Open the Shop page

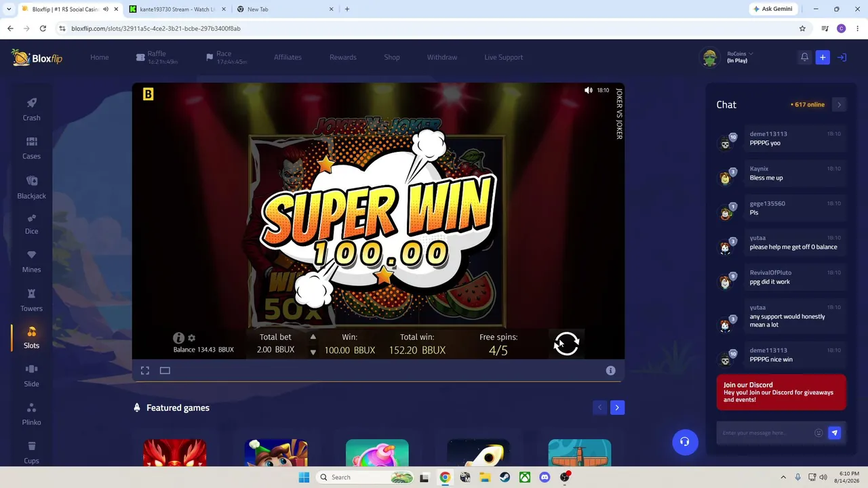392,58
